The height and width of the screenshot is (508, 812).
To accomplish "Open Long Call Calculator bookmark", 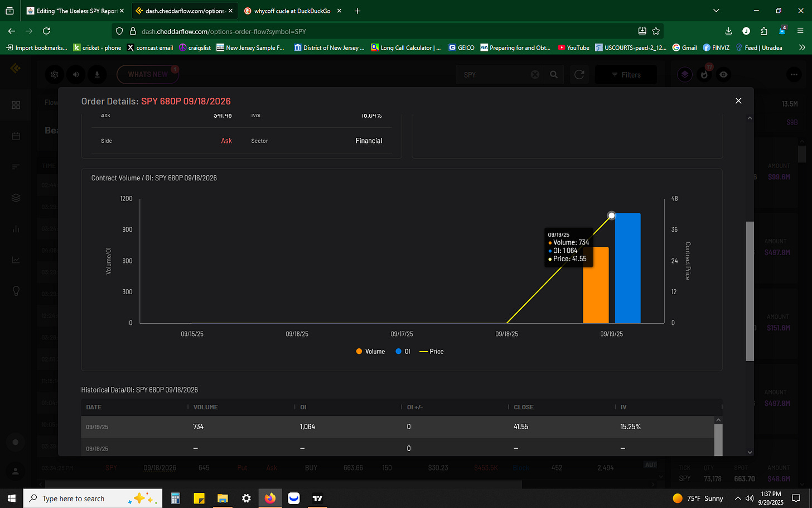I will coord(406,47).
